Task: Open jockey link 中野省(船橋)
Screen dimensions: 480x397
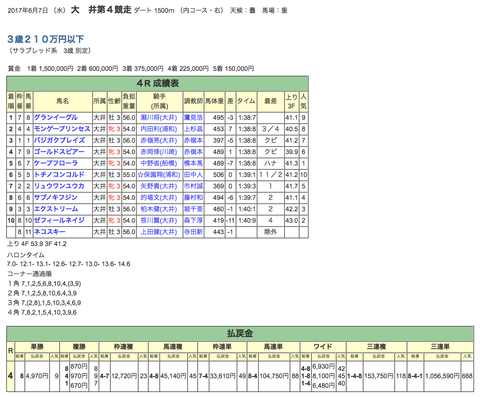Action: click(x=159, y=163)
